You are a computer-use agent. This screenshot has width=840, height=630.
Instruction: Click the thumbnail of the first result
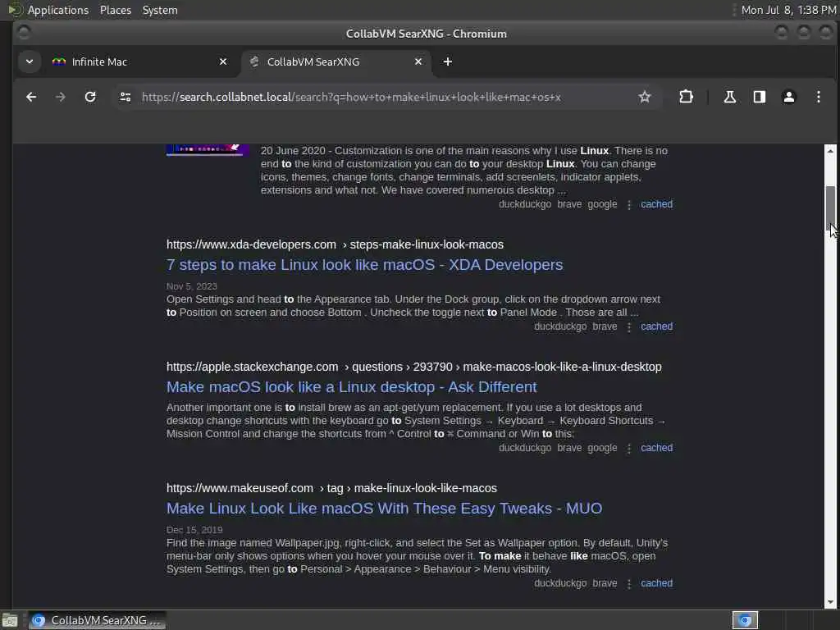[208, 150]
